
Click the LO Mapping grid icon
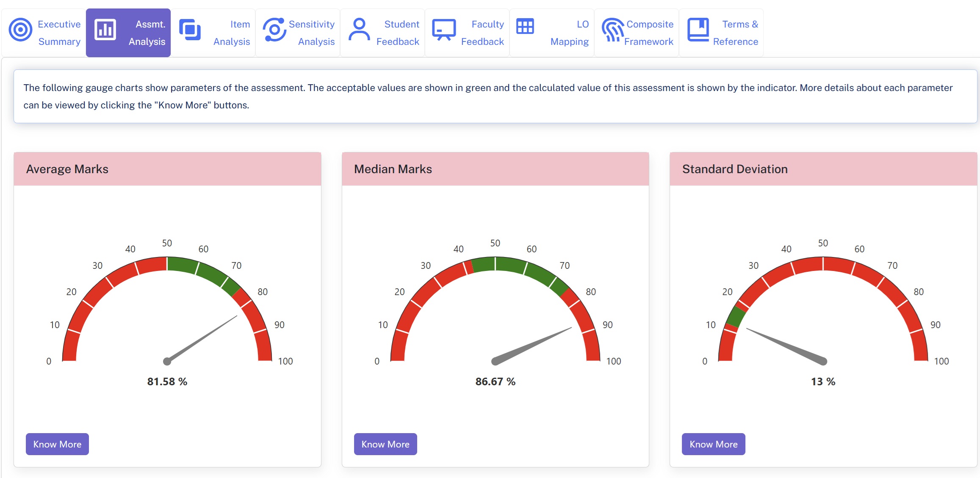(x=525, y=26)
